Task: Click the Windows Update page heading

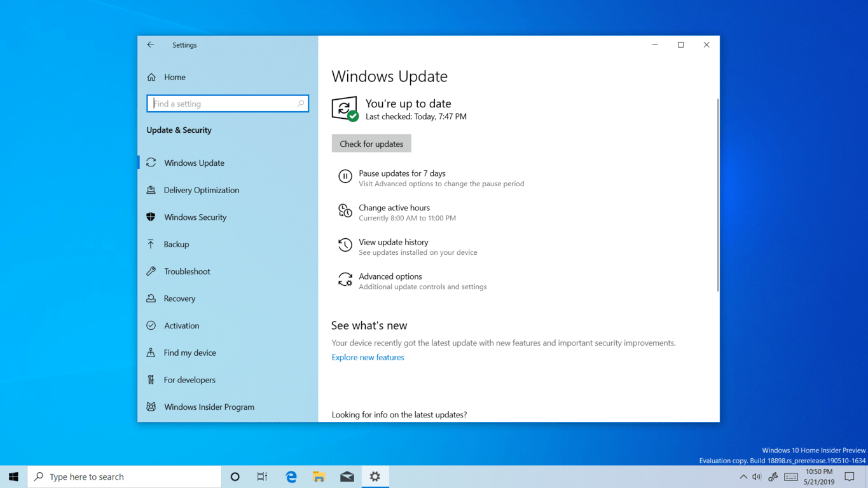Action: pos(390,76)
